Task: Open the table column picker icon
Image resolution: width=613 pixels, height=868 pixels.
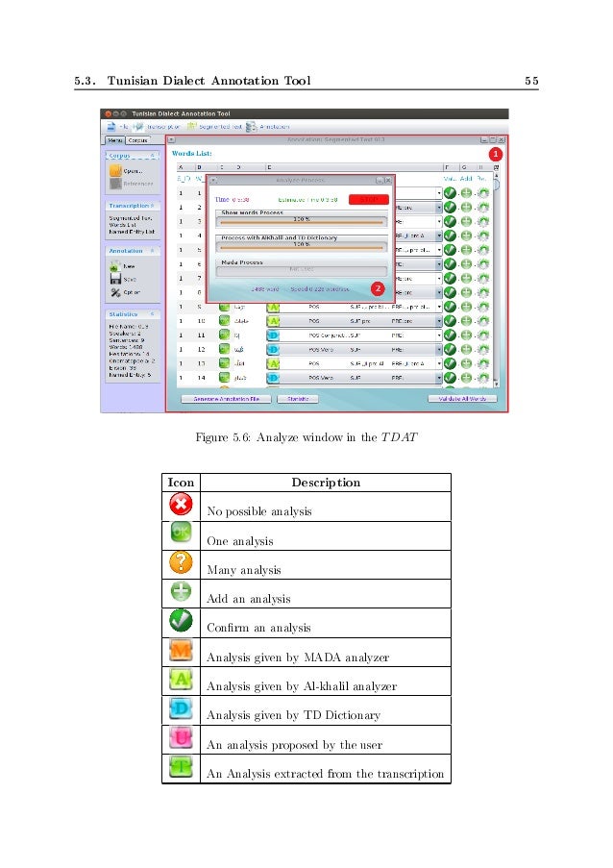Action: point(497,167)
